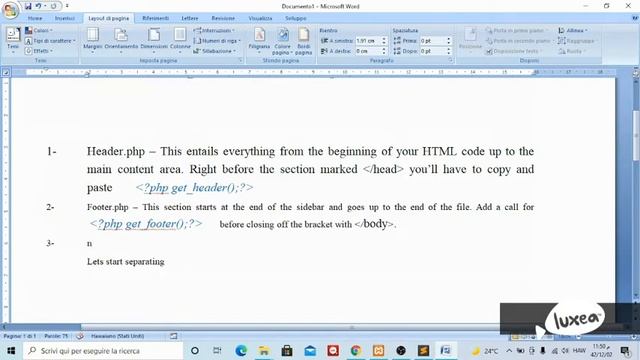Click page count 'Pagina: 1 di 1' in status bar
640x360 pixels.
pos(20,336)
